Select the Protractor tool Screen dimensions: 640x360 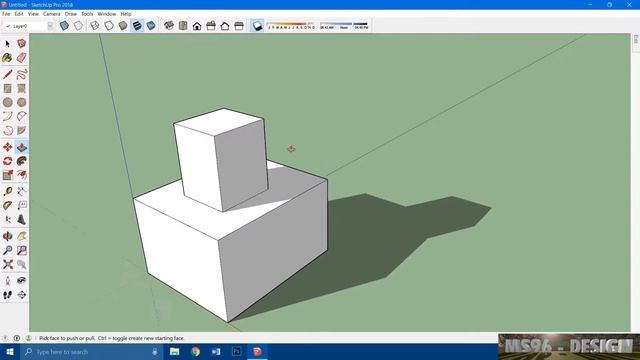tap(7, 205)
